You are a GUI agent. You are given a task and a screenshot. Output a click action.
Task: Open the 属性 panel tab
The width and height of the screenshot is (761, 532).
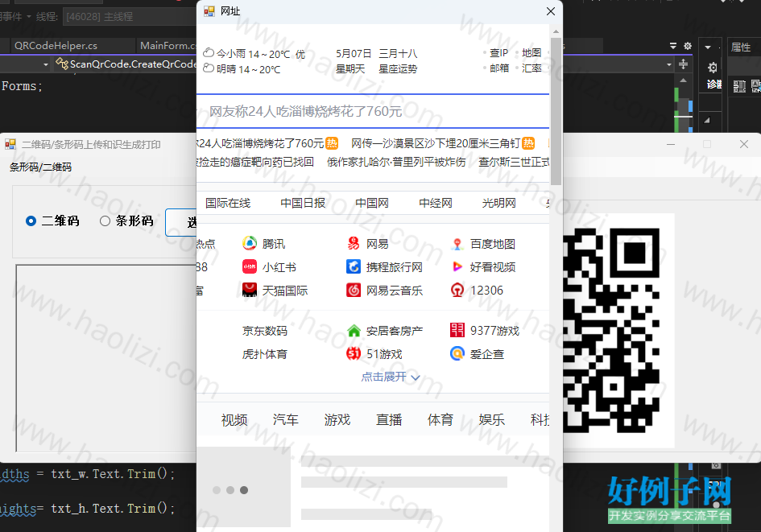coord(741,47)
